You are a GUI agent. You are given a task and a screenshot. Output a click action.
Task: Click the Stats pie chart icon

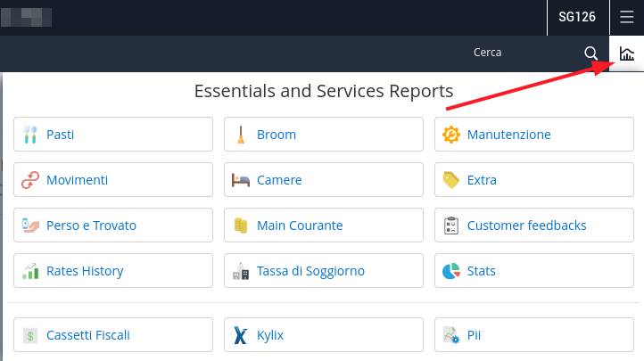click(451, 271)
